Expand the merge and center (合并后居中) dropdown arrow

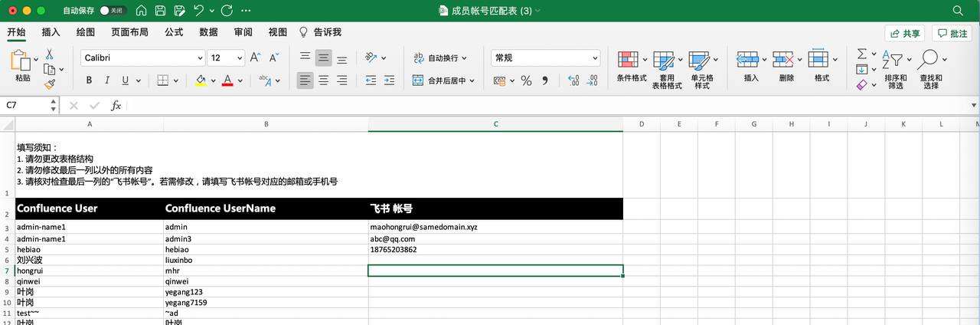click(x=472, y=80)
